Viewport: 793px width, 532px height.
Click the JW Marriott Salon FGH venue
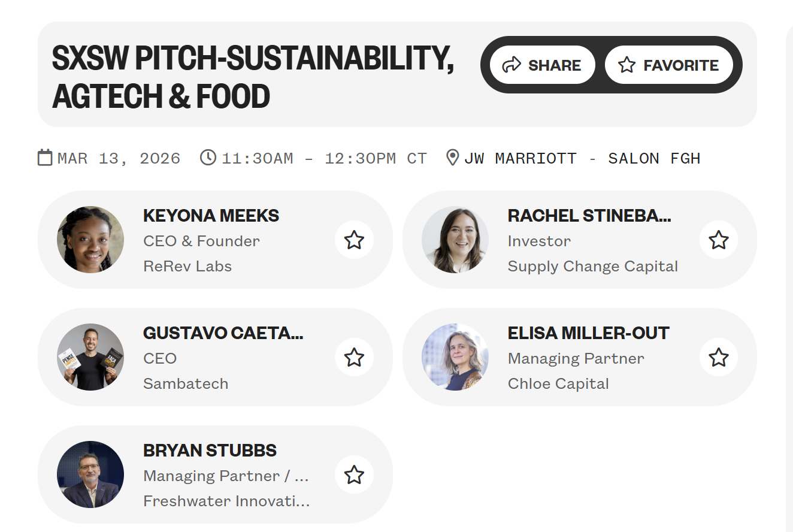point(582,158)
